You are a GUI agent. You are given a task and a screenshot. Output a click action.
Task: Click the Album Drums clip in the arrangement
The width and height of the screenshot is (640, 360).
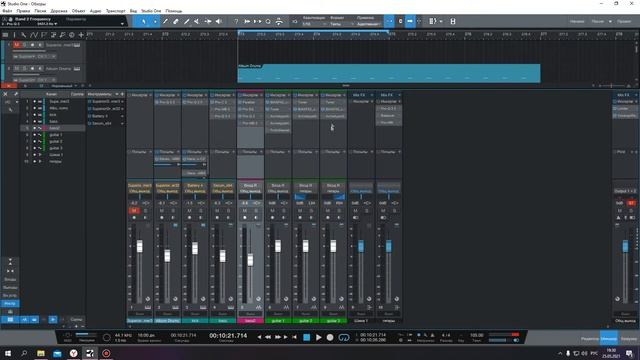(389, 73)
